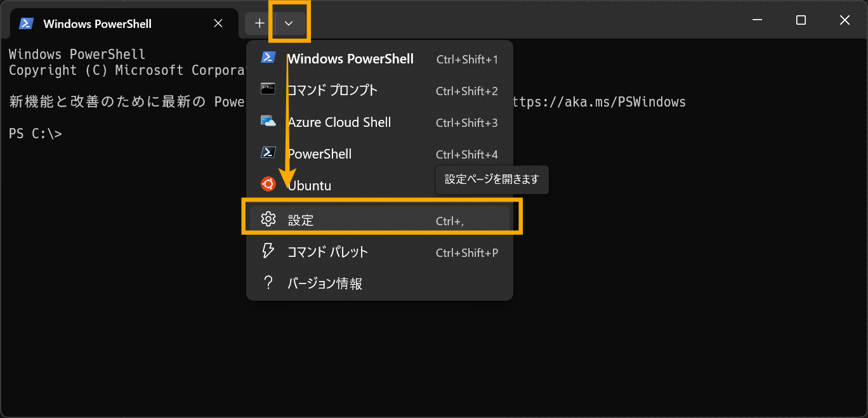Open the new tab dropdown chevron
The width and height of the screenshot is (868, 418).
[289, 23]
